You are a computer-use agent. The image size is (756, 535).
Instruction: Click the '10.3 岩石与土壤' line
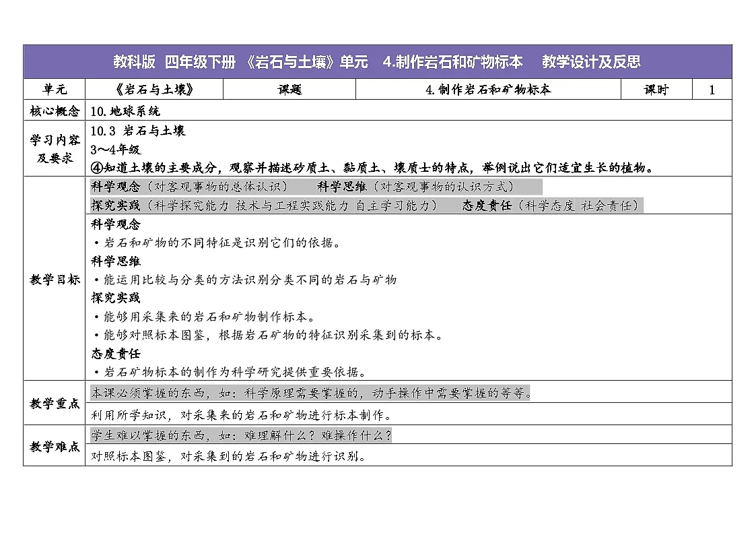coord(138,130)
